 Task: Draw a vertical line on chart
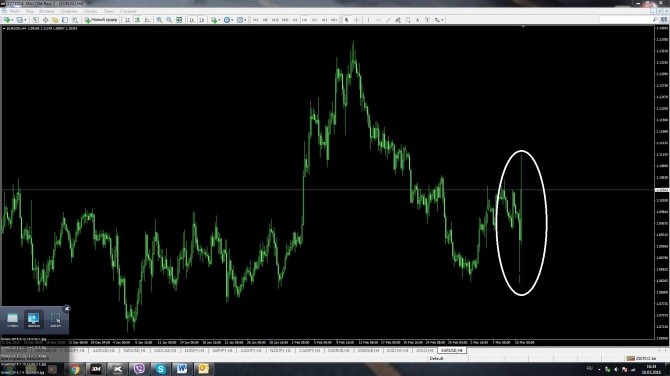tap(368, 20)
